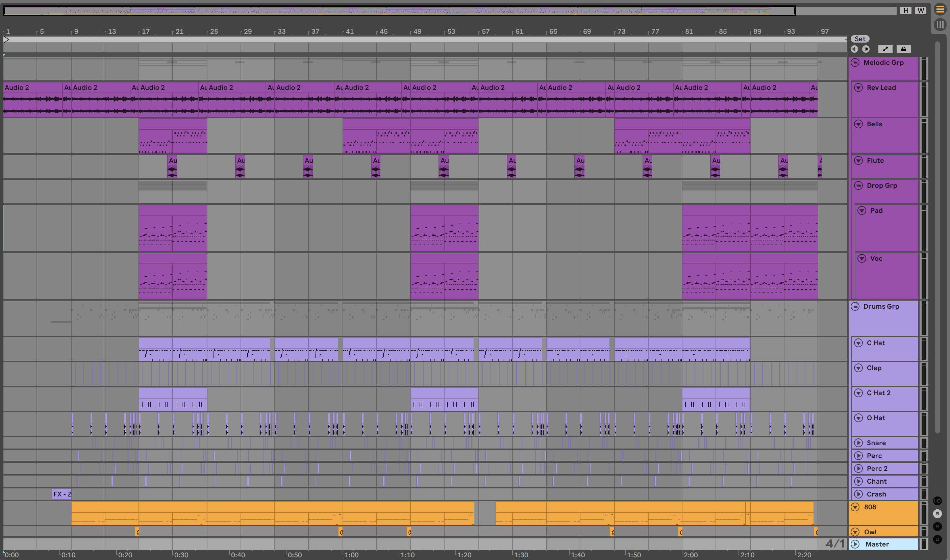Viewport: 950px width, 560px height.
Task: Collapse the Rev Lead track
Action: (859, 87)
